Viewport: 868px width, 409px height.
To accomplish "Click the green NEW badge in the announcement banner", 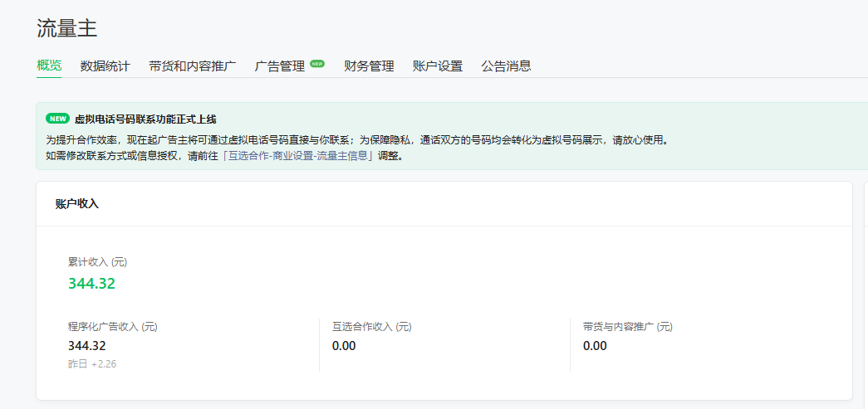I will click(57, 119).
